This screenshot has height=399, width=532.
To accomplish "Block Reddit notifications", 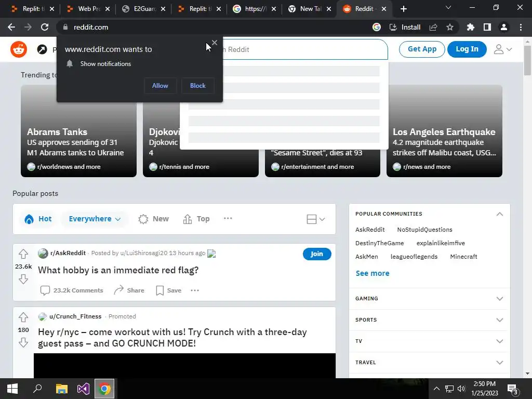I will click(x=198, y=86).
